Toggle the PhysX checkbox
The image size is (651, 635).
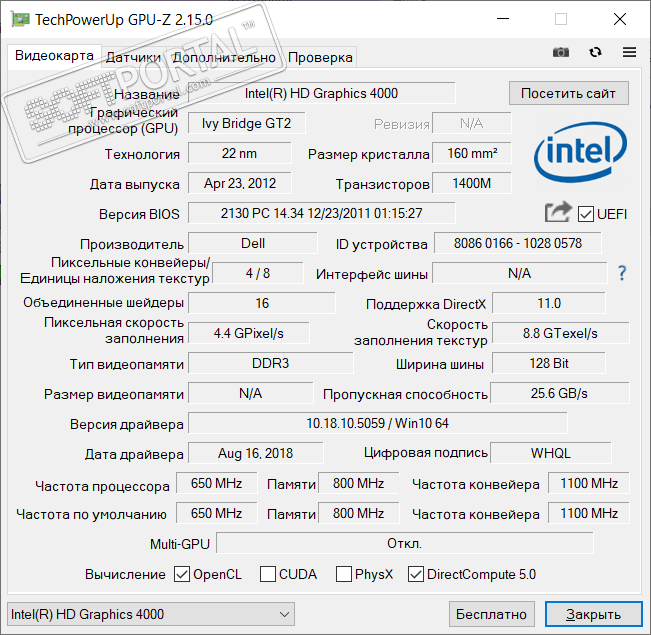pos(344,574)
